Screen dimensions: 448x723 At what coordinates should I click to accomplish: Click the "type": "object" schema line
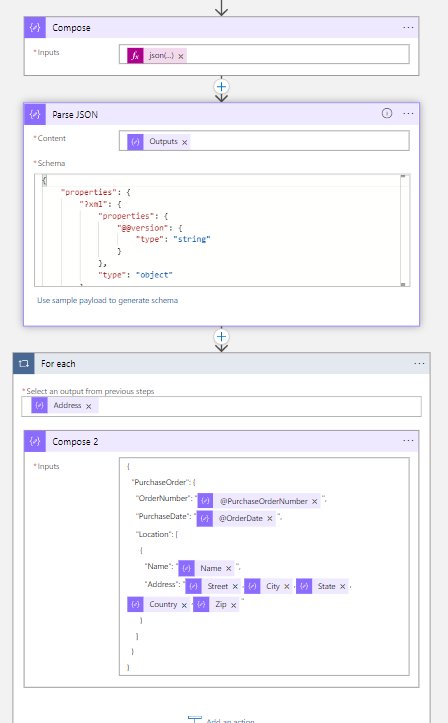(135, 275)
